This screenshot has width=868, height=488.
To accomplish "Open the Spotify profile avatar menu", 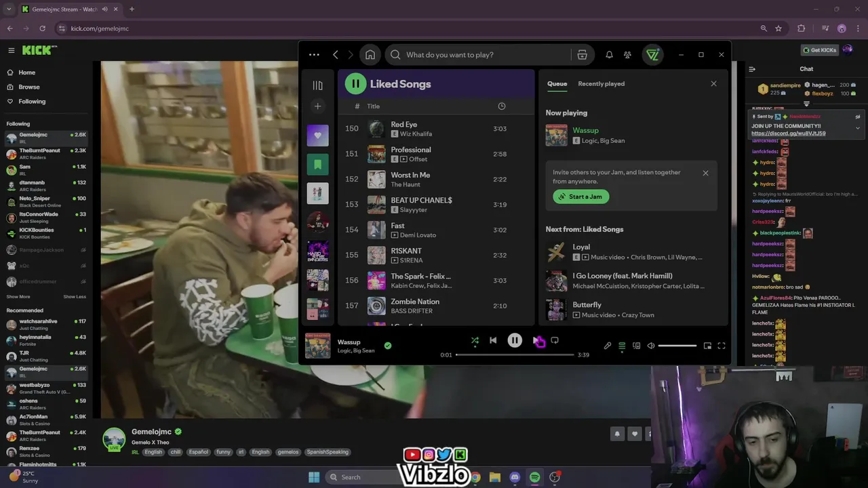I will pos(652,55).
